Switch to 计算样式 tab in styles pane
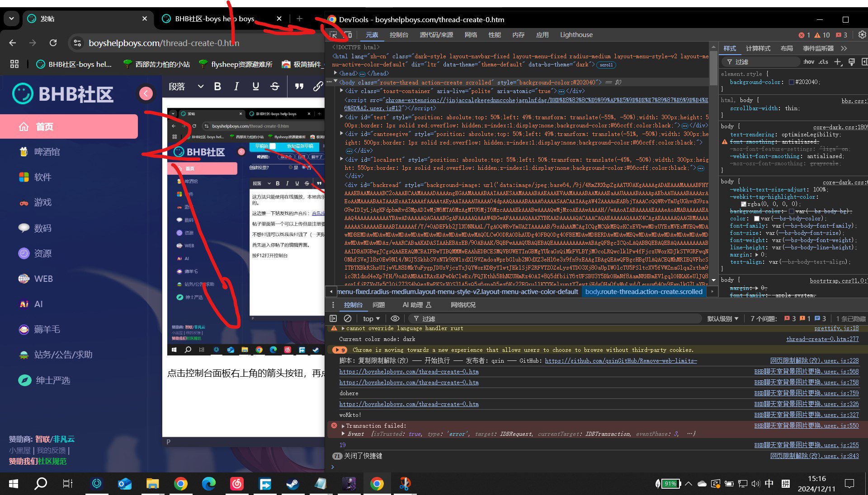The height and width of the screenshot is (495, 868). tap(758, 48)
